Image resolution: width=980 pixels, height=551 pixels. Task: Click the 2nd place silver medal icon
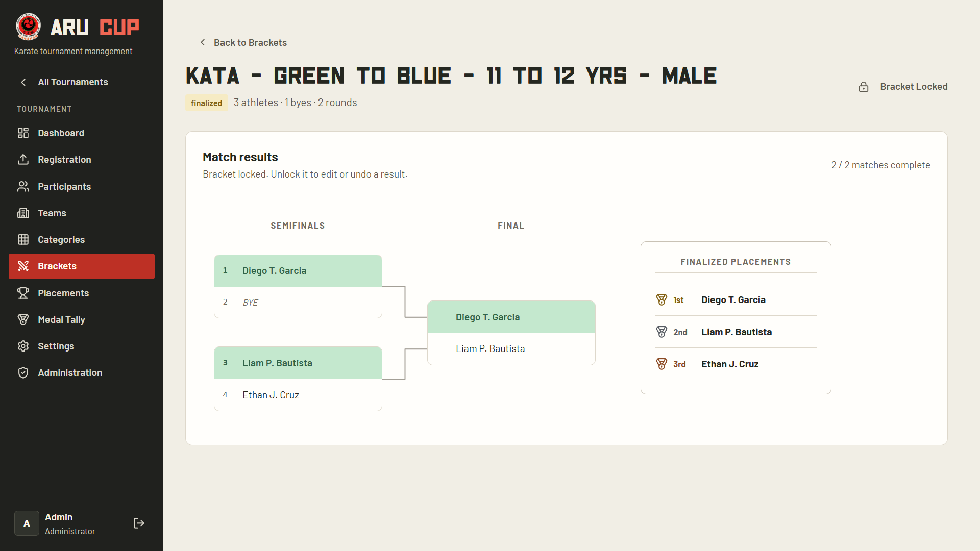pyautogui.click(x=661, y=332)
